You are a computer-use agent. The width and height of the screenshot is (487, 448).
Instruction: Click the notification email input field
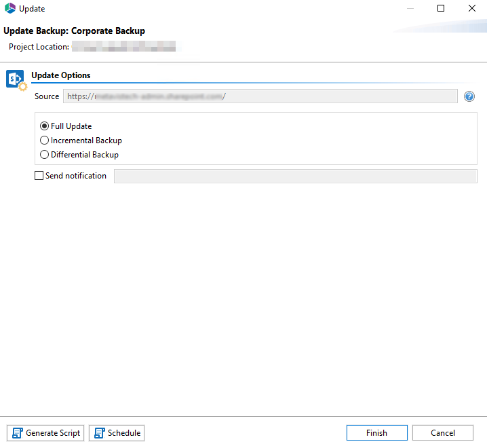[295, 176]
